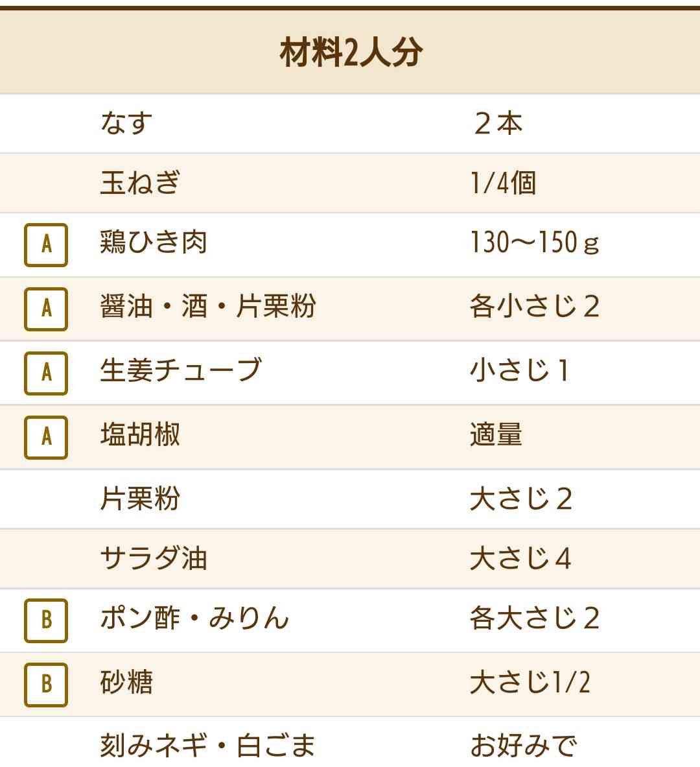Select the 砂糖 ingredient text

pyautogui.click(x=126, y=682)
